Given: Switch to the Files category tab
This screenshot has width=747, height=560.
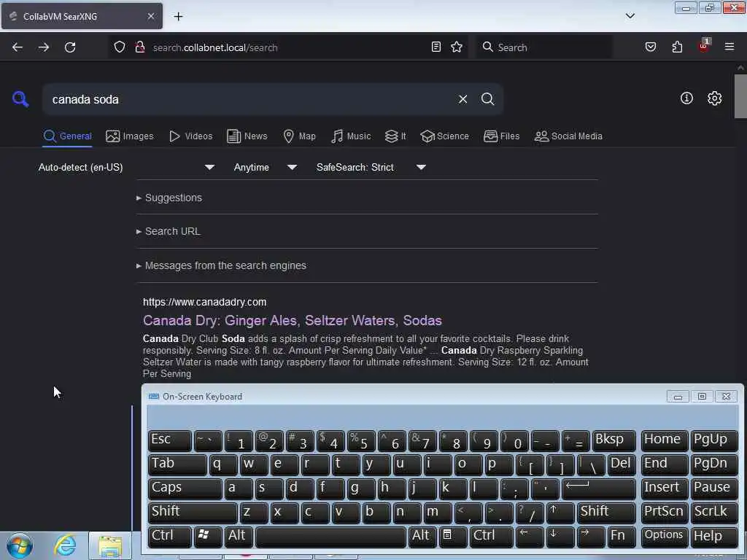Looking at the screenshot, I should (x=501, y=136).
